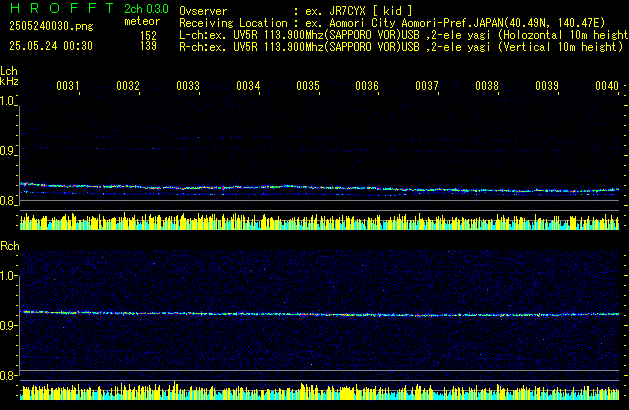Click the kHz axis unit label

(x=9, y=81)
